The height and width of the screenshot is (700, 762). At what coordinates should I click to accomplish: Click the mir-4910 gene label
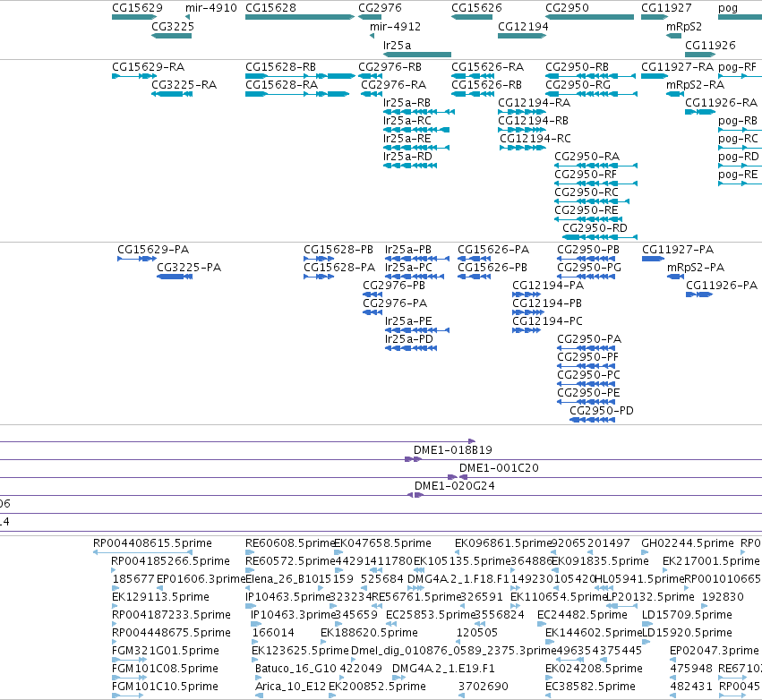[211, 8]
